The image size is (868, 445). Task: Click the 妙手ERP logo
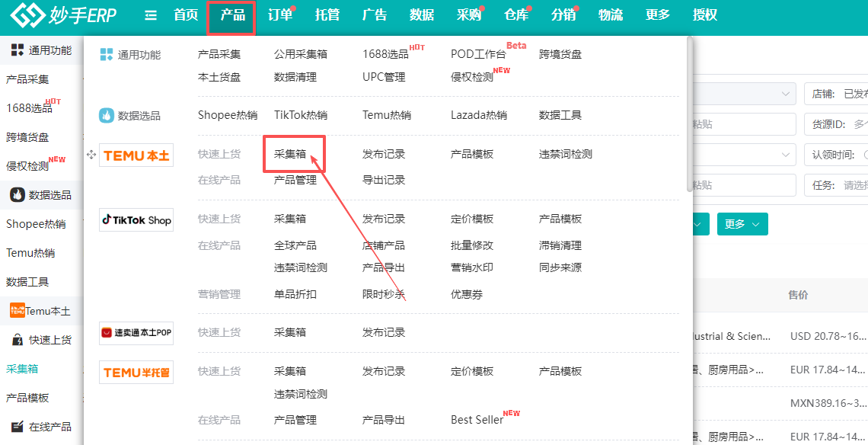(64, 15)
